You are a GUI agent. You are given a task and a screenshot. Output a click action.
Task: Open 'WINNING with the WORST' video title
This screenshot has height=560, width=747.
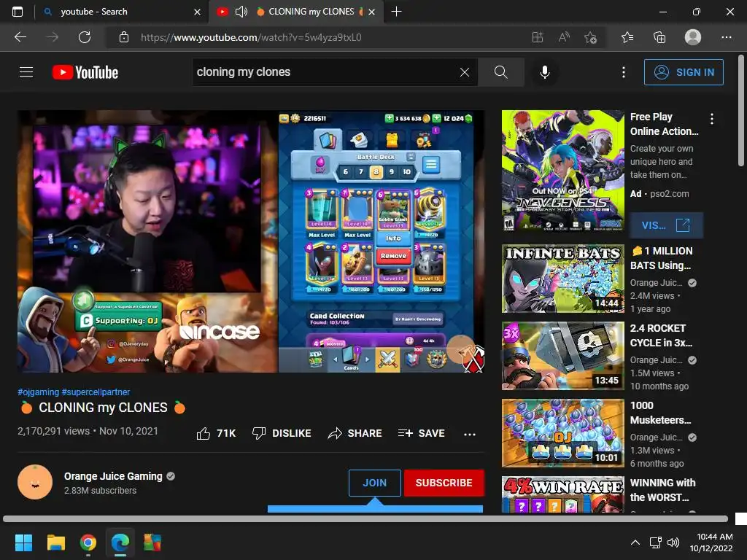coord(662,490)
